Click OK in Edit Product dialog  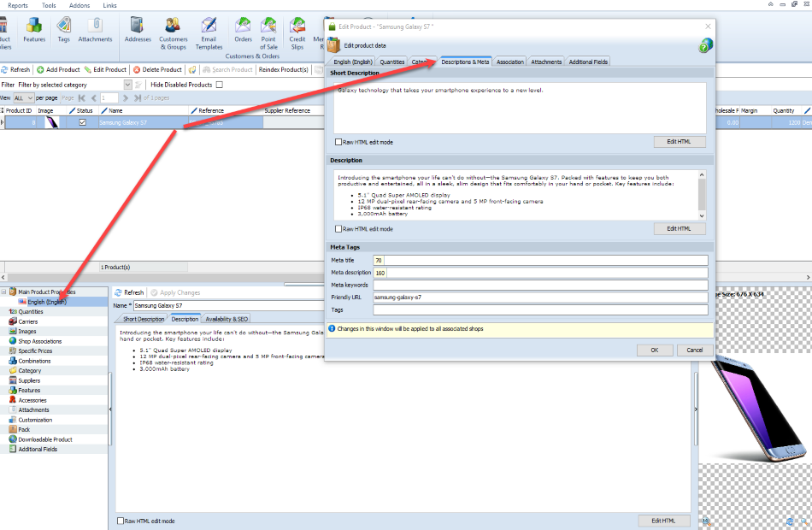click(655, 350)
